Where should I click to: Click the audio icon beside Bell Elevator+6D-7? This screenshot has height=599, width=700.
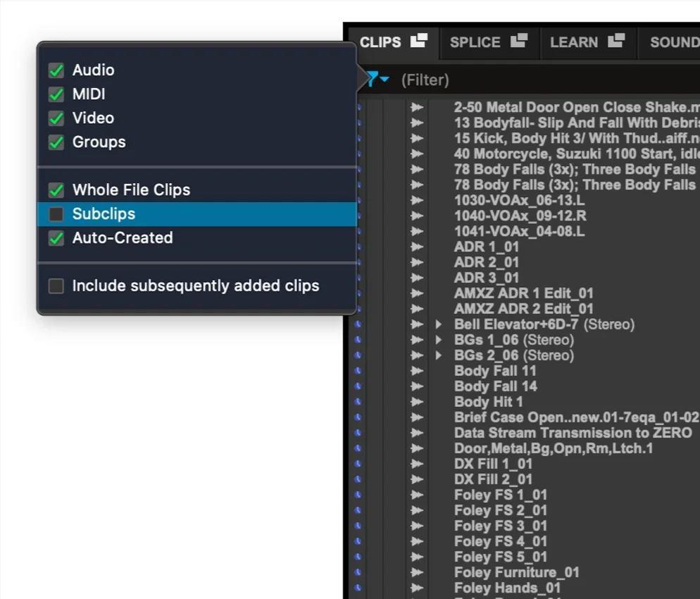(417, 324)
